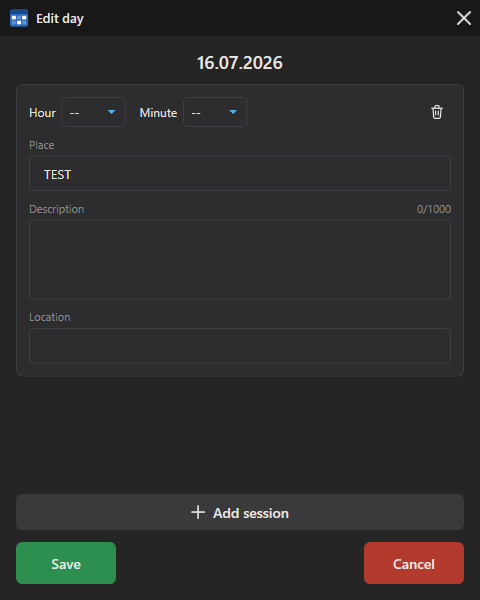Click the Edit day window title
Image resolution: width=480 pixels, height=600 pixels.
click(60, 18)
